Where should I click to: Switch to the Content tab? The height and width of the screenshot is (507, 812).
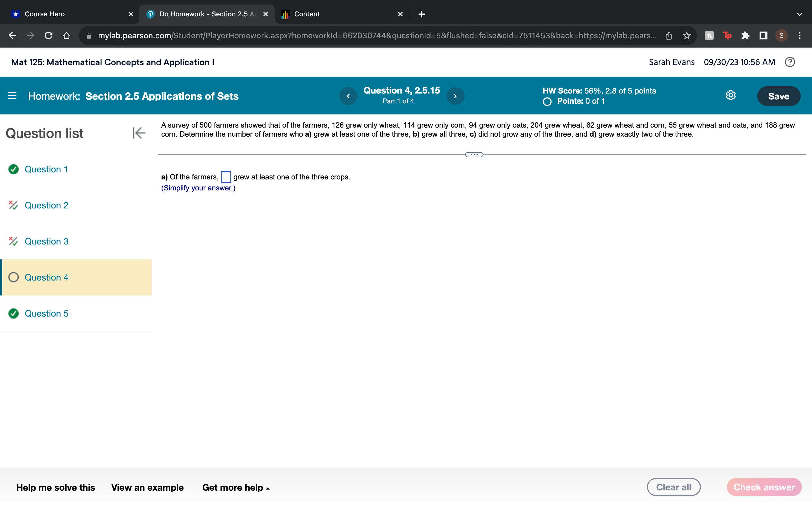(307, 14)
